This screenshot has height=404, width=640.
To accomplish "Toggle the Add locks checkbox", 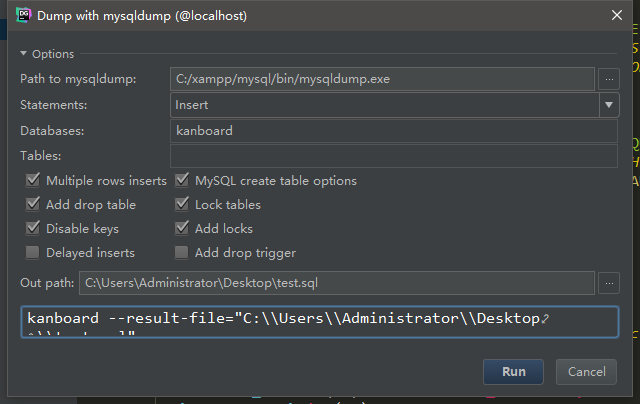I will [x=182, y=229].
